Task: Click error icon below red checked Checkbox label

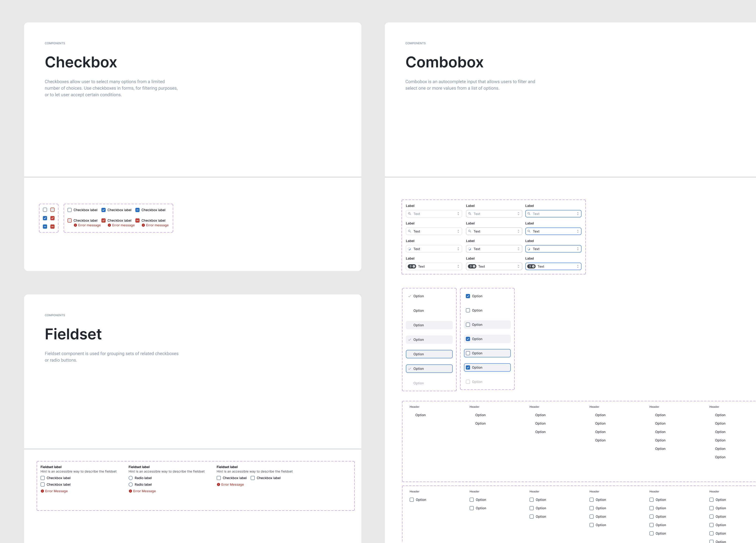Action: coord(109,225)
